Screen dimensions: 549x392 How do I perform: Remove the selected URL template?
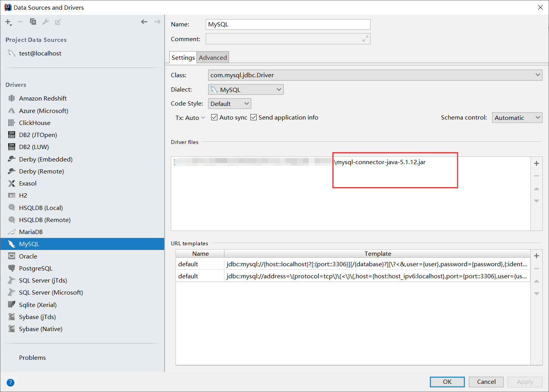[x=537, y=269]
